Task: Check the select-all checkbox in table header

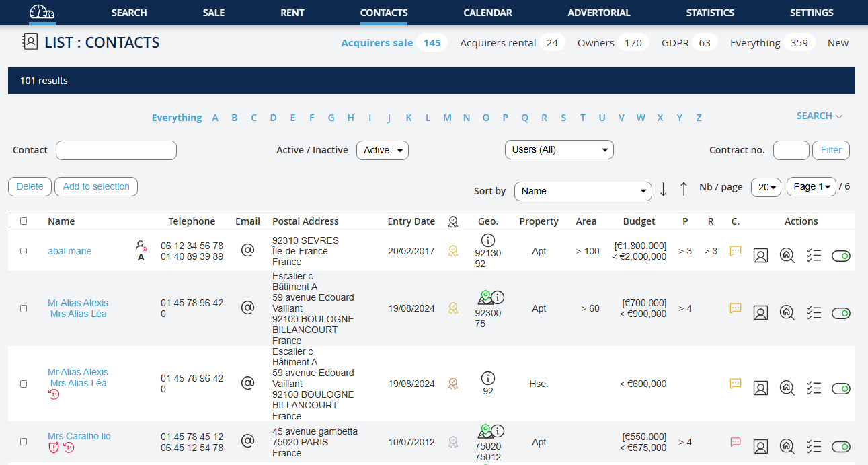Action: 24,221
